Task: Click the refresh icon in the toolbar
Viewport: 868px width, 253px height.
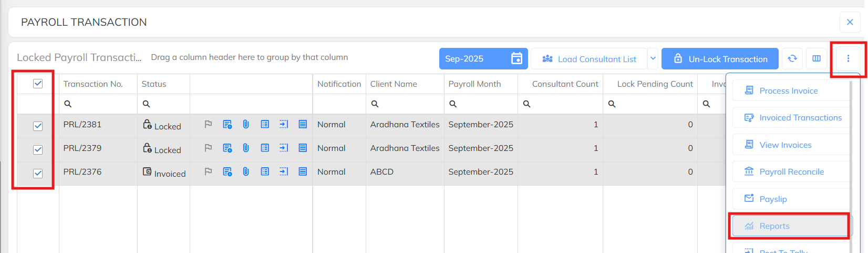Action: tap(792, 58)
